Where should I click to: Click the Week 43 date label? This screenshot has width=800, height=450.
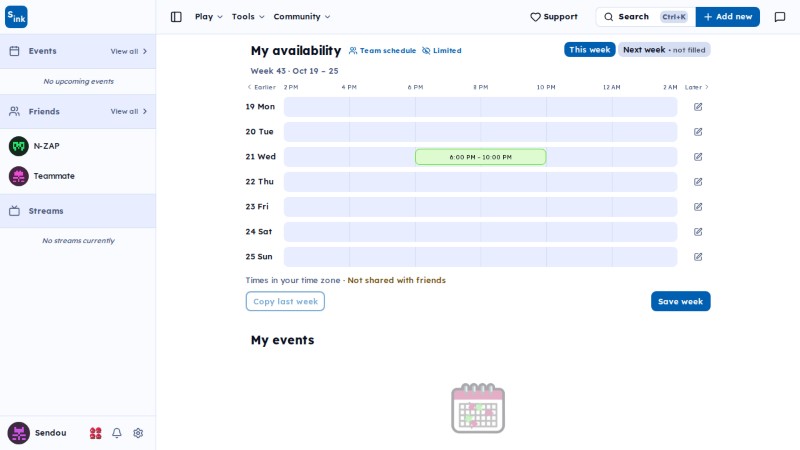click(x=294, y=71)
